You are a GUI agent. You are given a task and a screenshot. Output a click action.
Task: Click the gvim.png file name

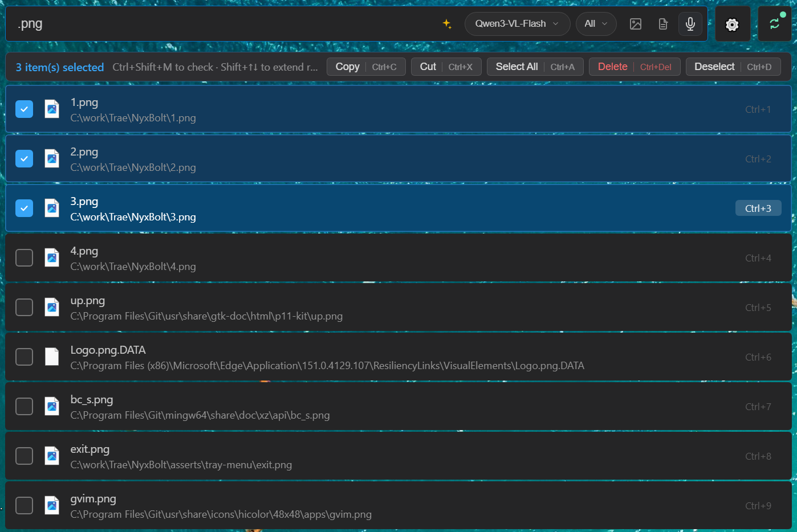point(93,499)
